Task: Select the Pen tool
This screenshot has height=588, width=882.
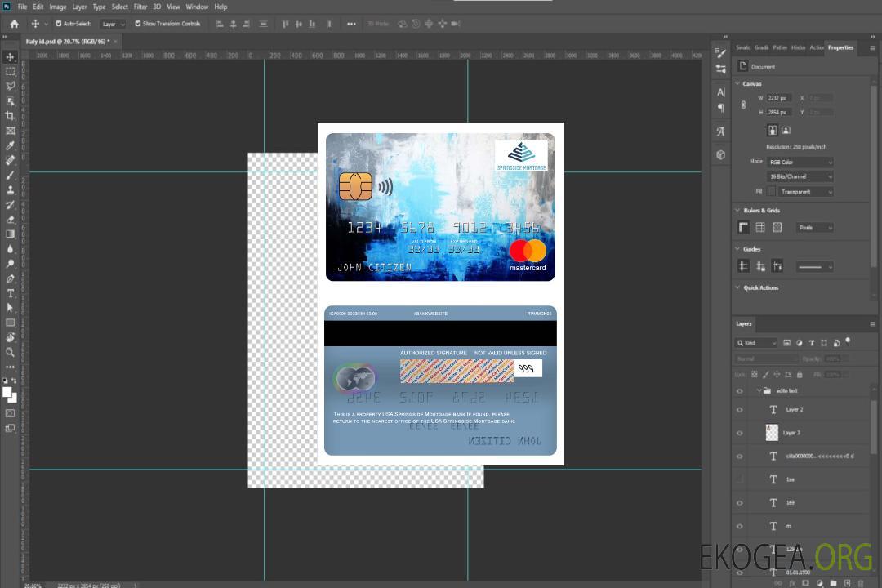Action: [10, 278]
